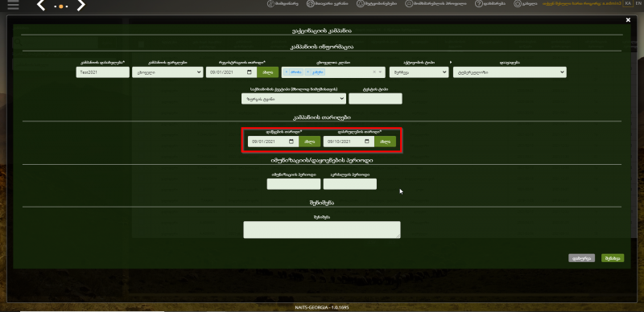
Task: Open the top bar item with the home icon
Action: pyautogui.click(x=328, y=4)
